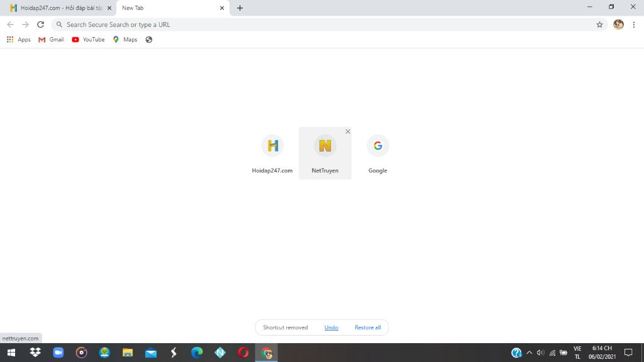Open the Chrome three-dot menu
The height and width of the screenshot is (362, 644).
coord(634,25)
